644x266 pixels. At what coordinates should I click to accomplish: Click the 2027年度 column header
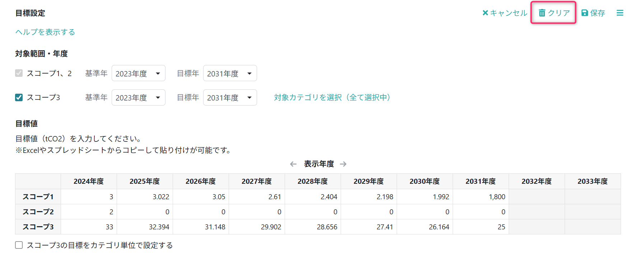point(257,182)
